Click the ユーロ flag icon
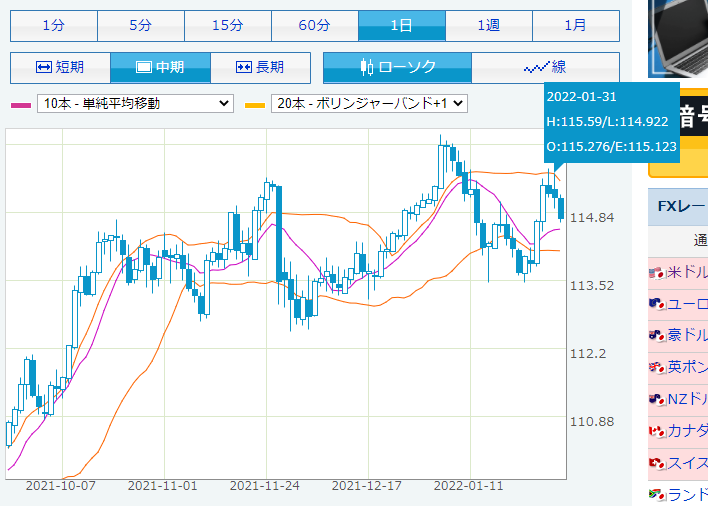 point(657,304)
